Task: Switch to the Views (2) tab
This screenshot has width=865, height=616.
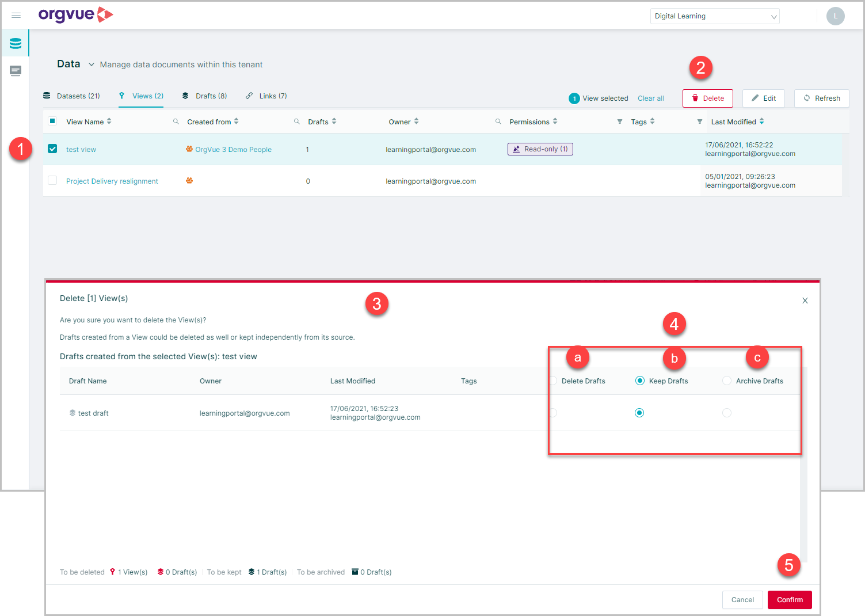Action: tap(141, 96)
